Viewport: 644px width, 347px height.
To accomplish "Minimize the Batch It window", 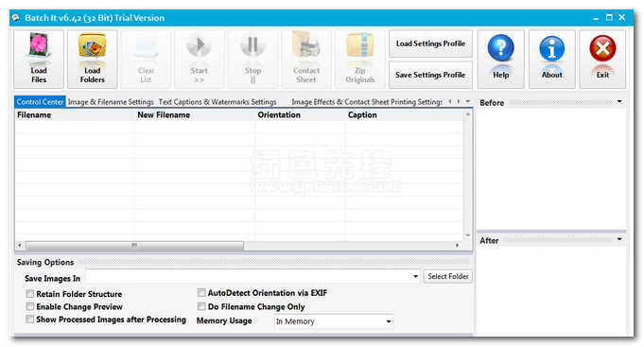I will coord(596,18).
